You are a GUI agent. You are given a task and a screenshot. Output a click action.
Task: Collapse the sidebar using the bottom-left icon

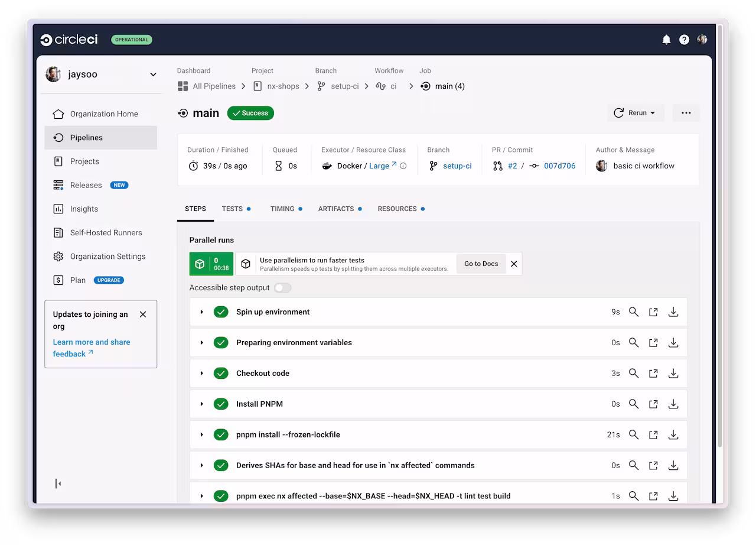[x=58, y=484]
